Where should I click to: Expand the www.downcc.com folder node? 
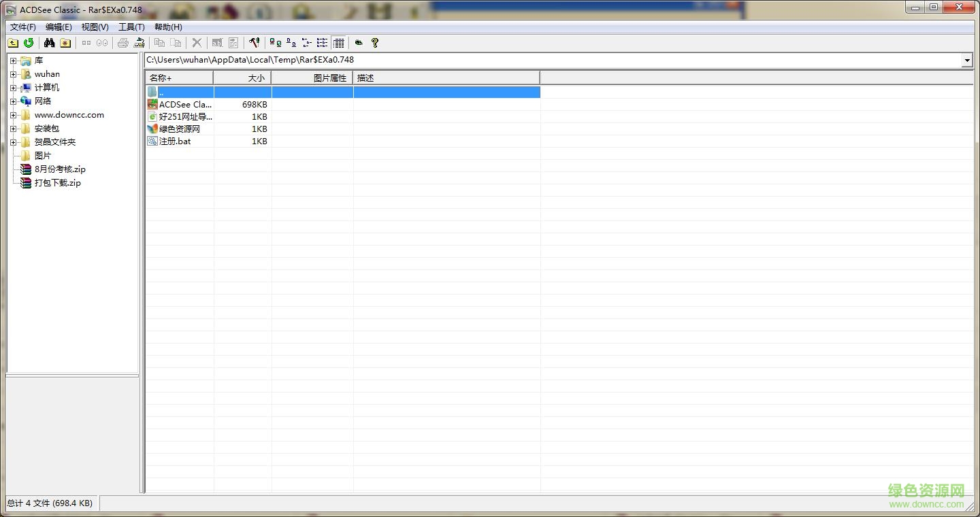(14, 114)
